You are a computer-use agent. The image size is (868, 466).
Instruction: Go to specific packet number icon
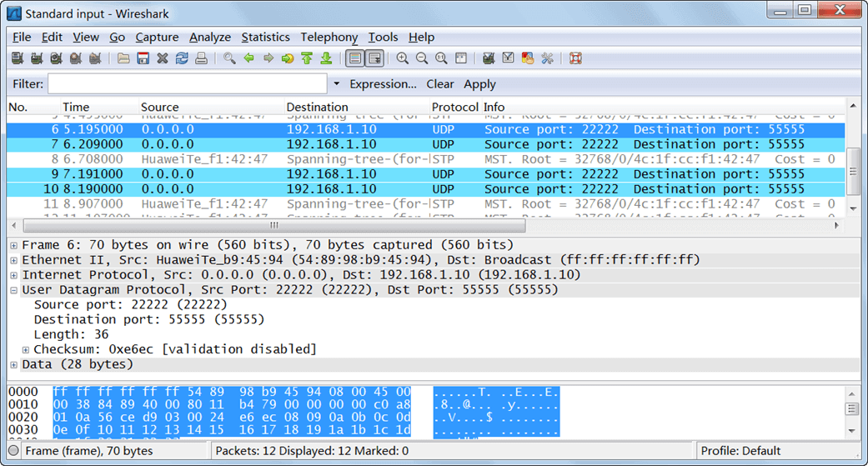(288, 58)
